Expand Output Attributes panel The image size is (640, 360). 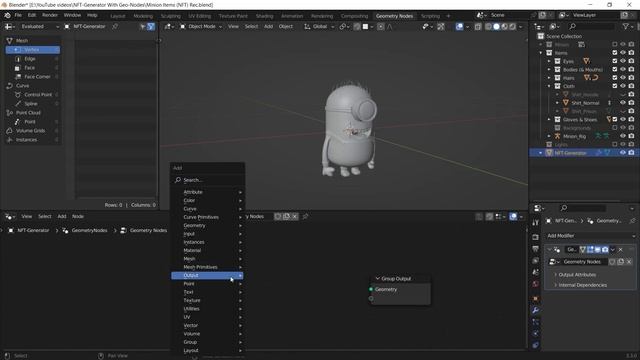pos(577,275)
